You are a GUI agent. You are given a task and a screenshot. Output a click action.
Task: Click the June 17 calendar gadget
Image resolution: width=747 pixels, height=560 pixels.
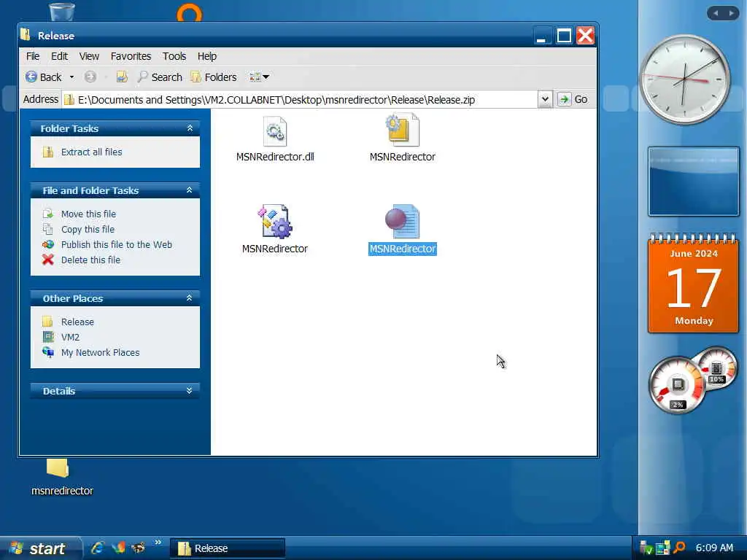point(693,283)
